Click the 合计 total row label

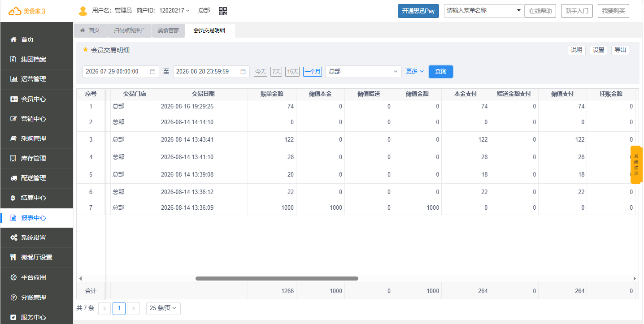pos(91,291)
